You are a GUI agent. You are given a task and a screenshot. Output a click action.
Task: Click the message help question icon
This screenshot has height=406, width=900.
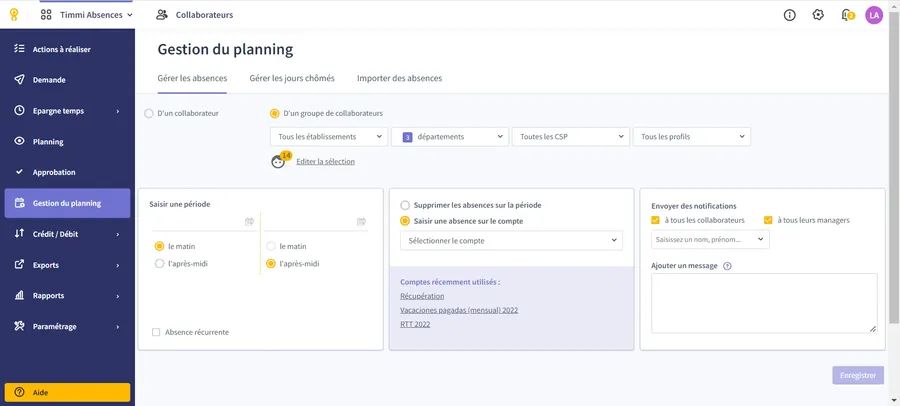coord(727,266)
